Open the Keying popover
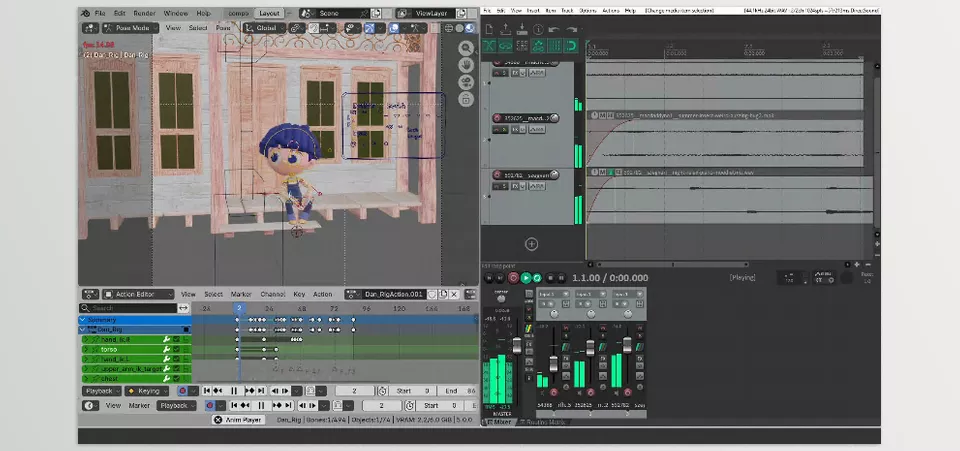Image resolution: width=960 pixels, height=451 pixels. [x=146, y=390]
